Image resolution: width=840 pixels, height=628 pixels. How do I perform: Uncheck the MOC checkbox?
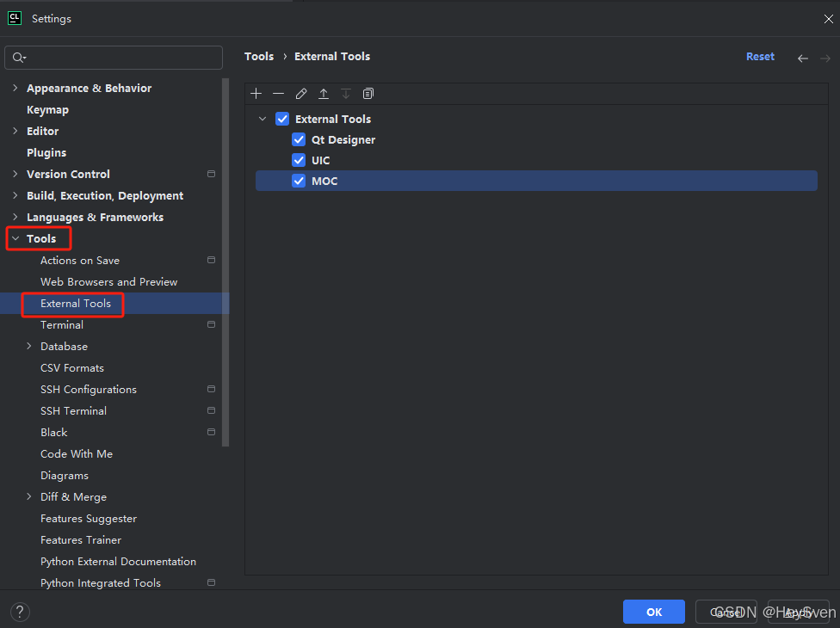[299, 181]
